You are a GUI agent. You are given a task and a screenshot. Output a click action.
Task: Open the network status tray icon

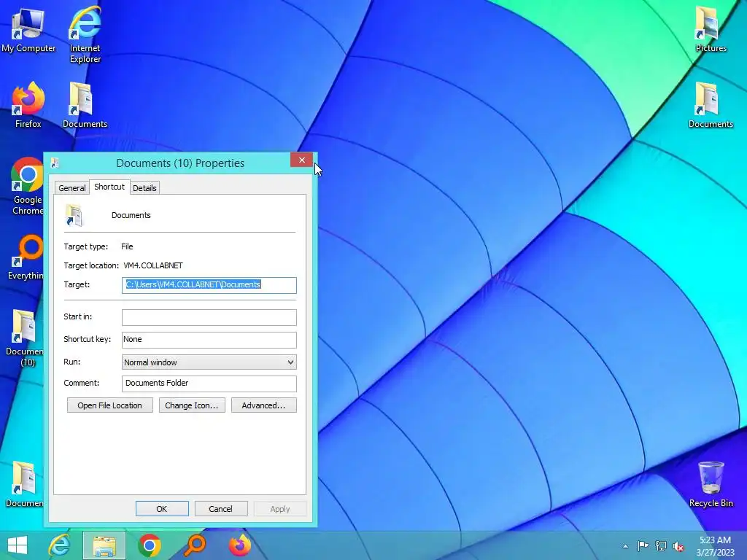661,546
